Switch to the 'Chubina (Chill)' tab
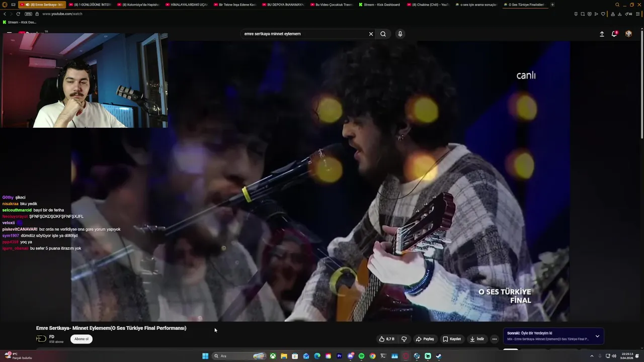Screen dimensions: 644x362 click(428, 5)
